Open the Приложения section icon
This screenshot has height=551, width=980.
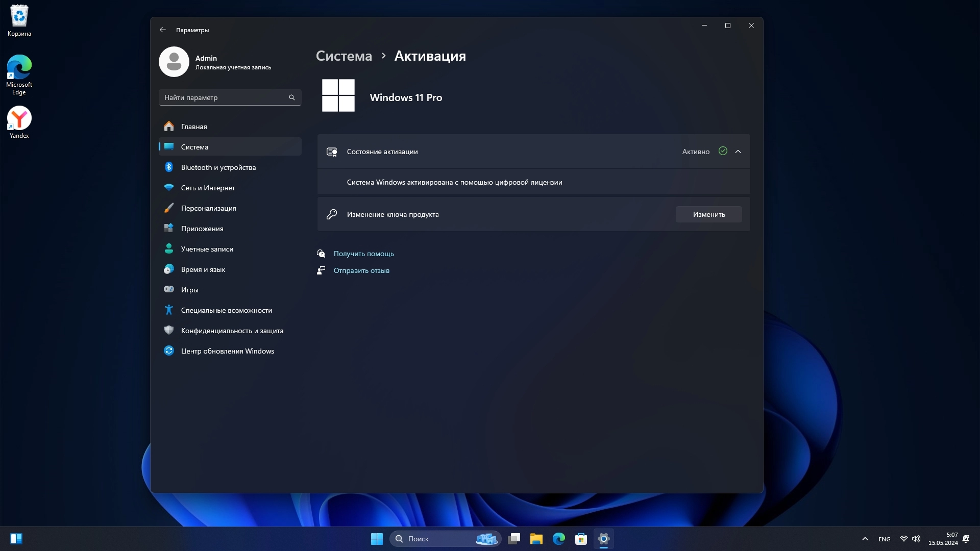pos(169,229)
